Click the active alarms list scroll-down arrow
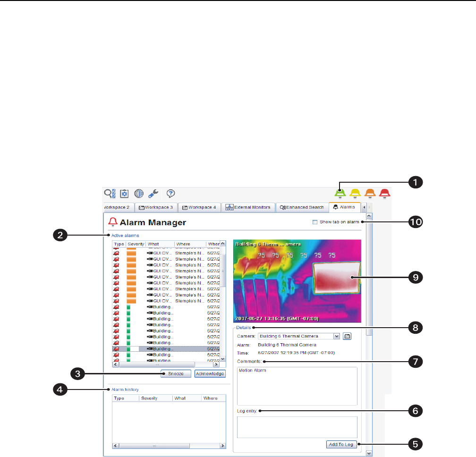Image resolution: width=476 pixels, height=457 pixels. click(223, 359)
